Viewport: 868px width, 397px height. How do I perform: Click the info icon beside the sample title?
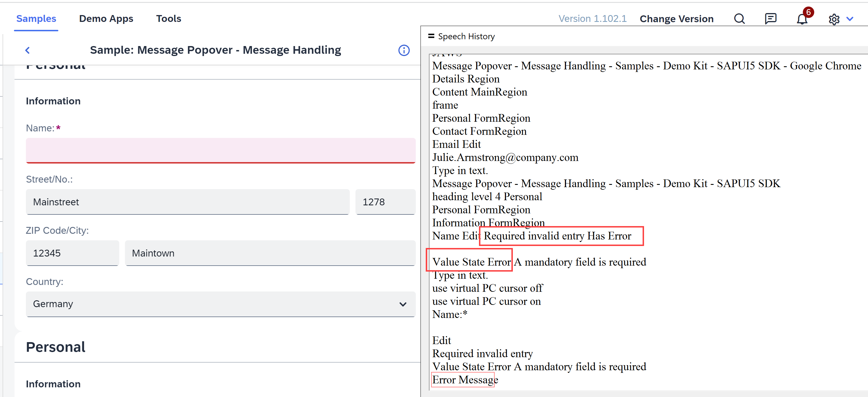pos(404,50)
